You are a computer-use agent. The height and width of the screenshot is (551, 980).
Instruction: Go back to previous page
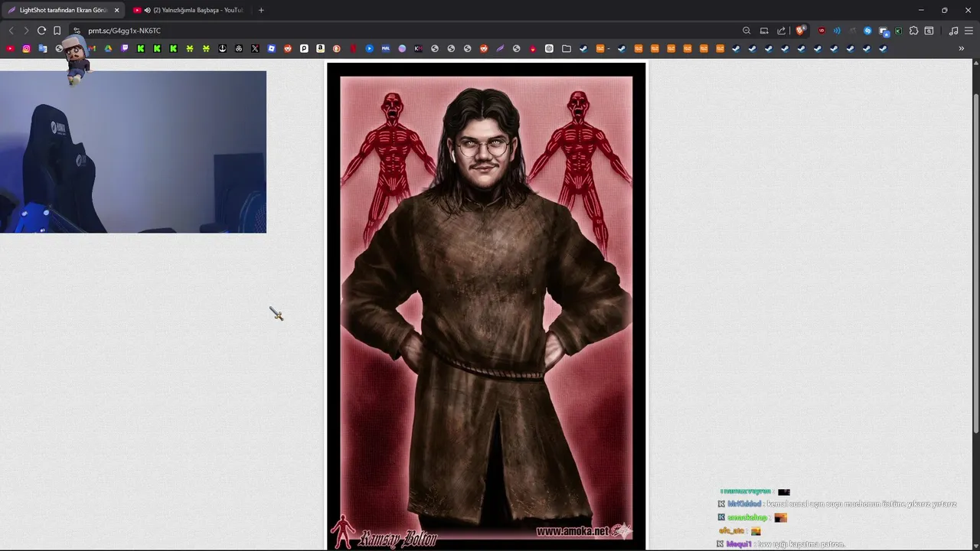(11, 31)
